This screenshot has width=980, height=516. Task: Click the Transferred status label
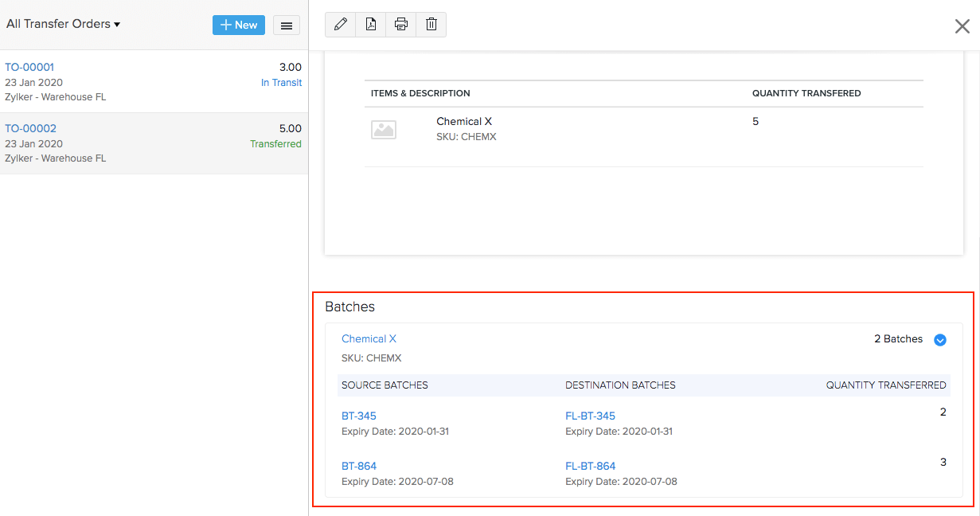(275, 144)
